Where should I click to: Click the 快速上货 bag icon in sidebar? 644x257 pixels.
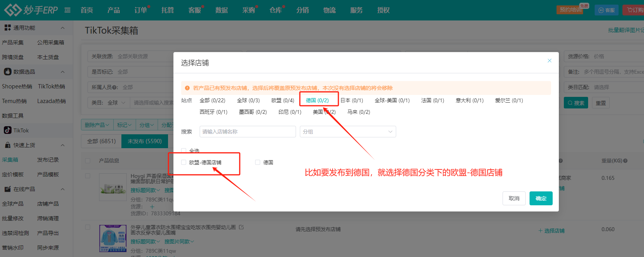click(7, 145)
